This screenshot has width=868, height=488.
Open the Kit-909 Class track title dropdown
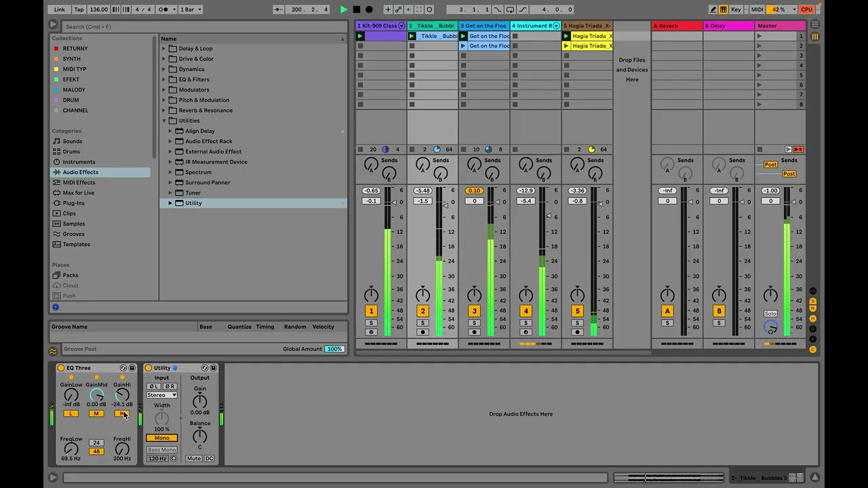click(x=401, y=26)
